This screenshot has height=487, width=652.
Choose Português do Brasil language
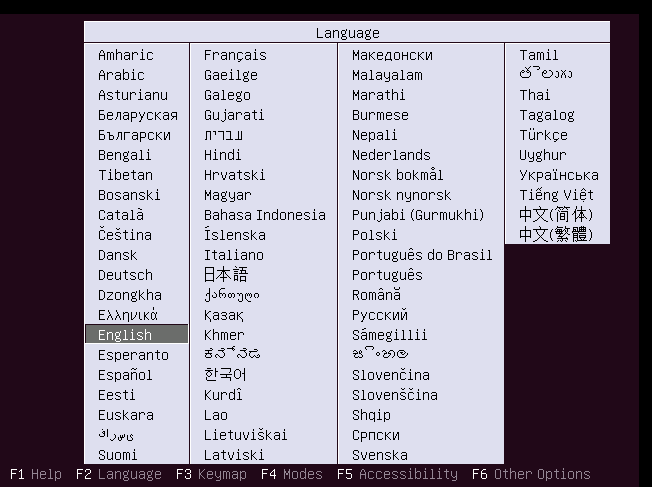tap(422, 255)
